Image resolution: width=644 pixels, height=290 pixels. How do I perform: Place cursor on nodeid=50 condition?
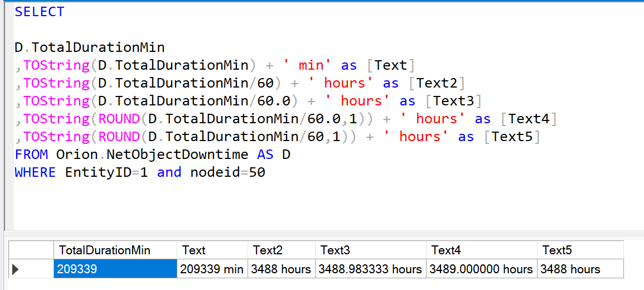[228, 172]
